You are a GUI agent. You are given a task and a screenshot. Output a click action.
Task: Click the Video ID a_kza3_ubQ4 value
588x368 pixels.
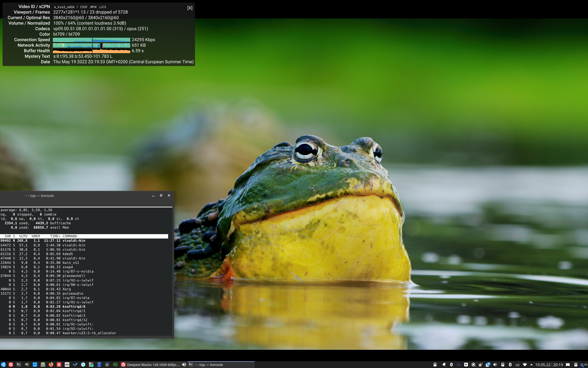coord(64,7)
